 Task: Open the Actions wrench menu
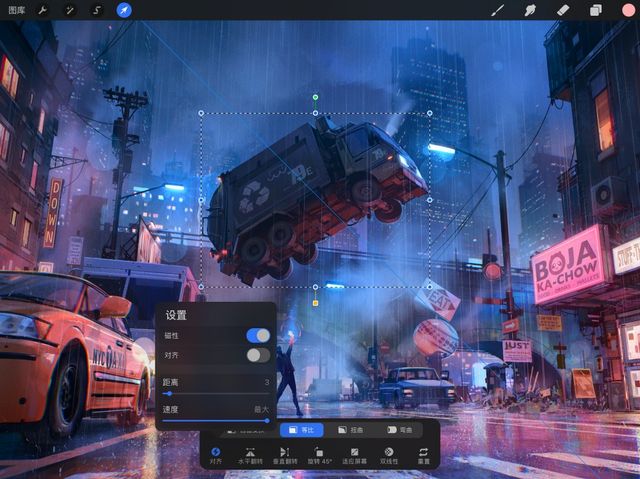tap(42, 10)
